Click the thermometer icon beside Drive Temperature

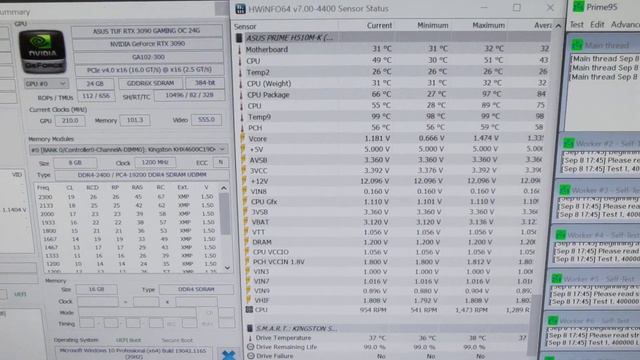pos(250,338)
